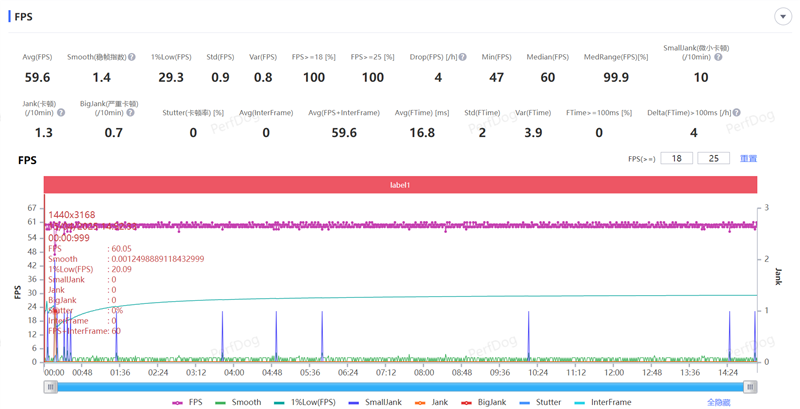The image size is (800, 409).
Task: Hide Jank series from the legend
Action: click(x=433, y=402)
